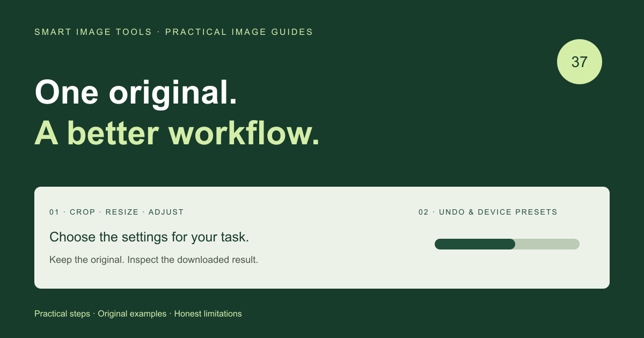Click the word 'CROP' in step 01
Screen dimensions: 644x338
pos(83,212)
